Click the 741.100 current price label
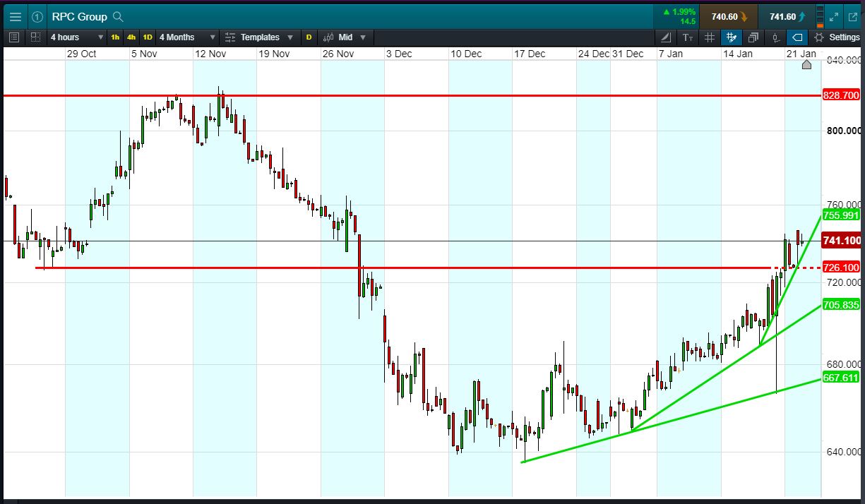865x504 pixels. point(842,241)
